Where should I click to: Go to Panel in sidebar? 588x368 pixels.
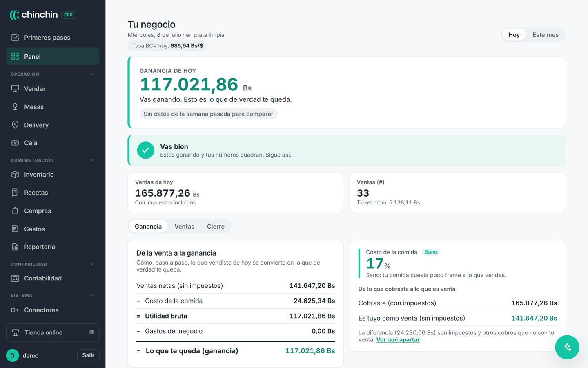[53, 56]
